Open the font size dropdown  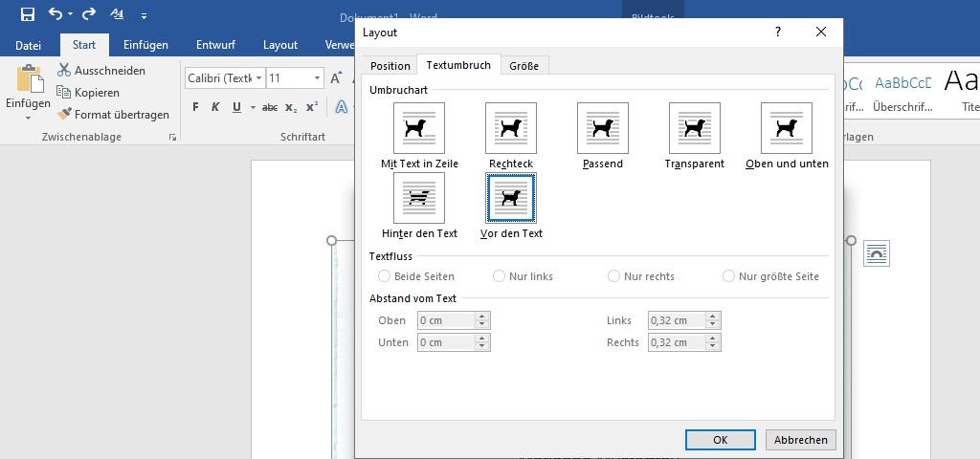(318, 78)
